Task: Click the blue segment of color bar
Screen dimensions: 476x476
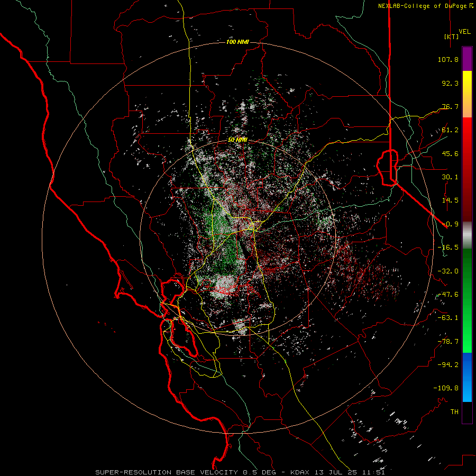Action: [x=467, y=377]
